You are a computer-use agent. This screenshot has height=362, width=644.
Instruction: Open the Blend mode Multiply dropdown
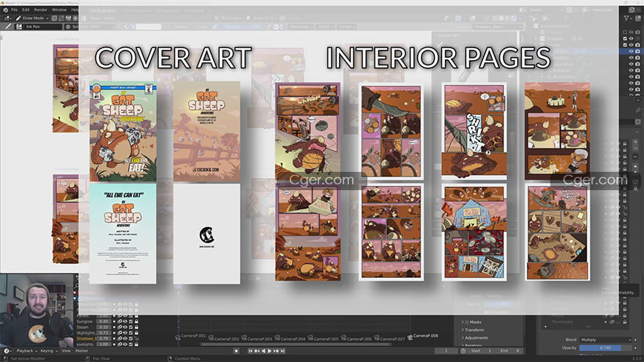tap(604, 339)
